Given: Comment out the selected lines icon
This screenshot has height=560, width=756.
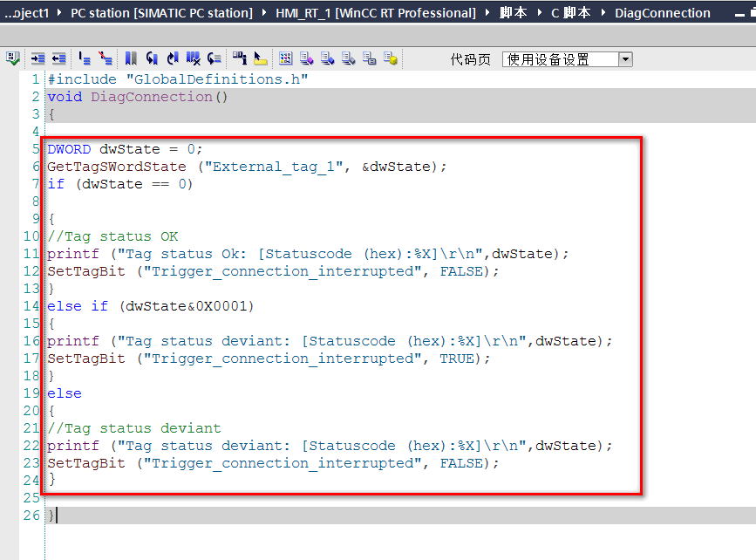Looking at the screenshot, I should [85, 58].
